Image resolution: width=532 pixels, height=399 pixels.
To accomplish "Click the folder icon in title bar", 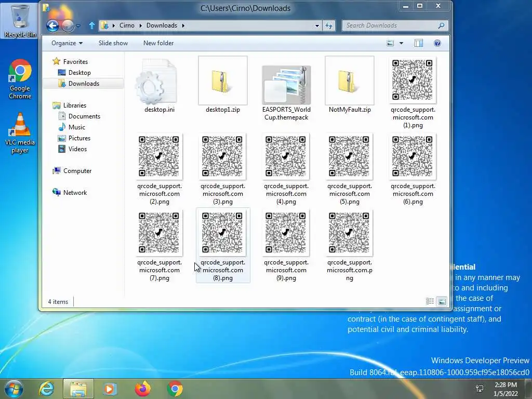I will coord(46,8).
